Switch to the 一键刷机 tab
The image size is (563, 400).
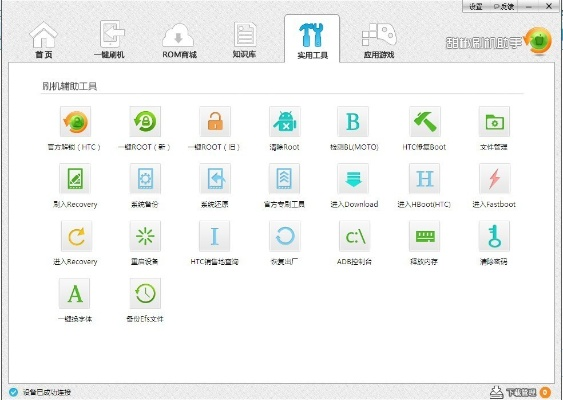pyautogui.click(x=109, y=39)
